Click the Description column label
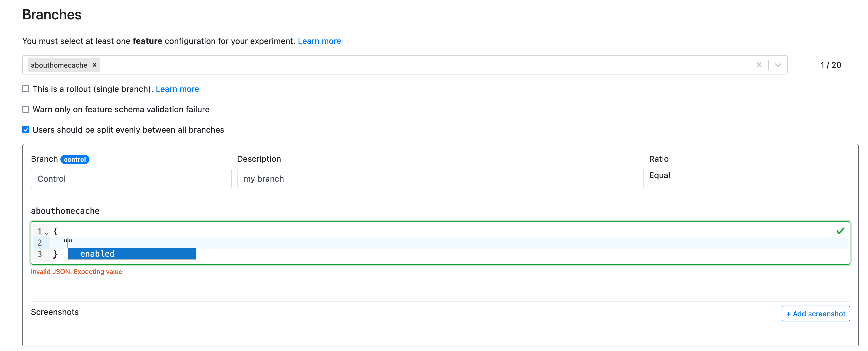 coord(259,159)
